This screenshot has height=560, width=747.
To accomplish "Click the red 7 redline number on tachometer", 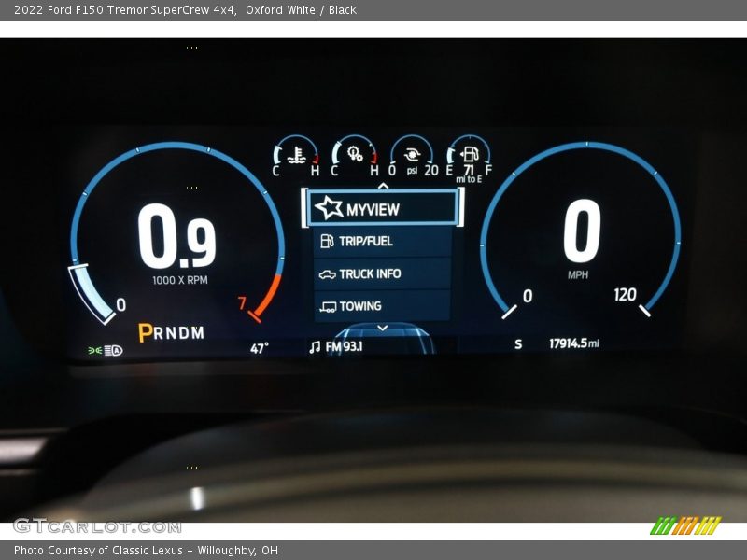I will point(242,302).
